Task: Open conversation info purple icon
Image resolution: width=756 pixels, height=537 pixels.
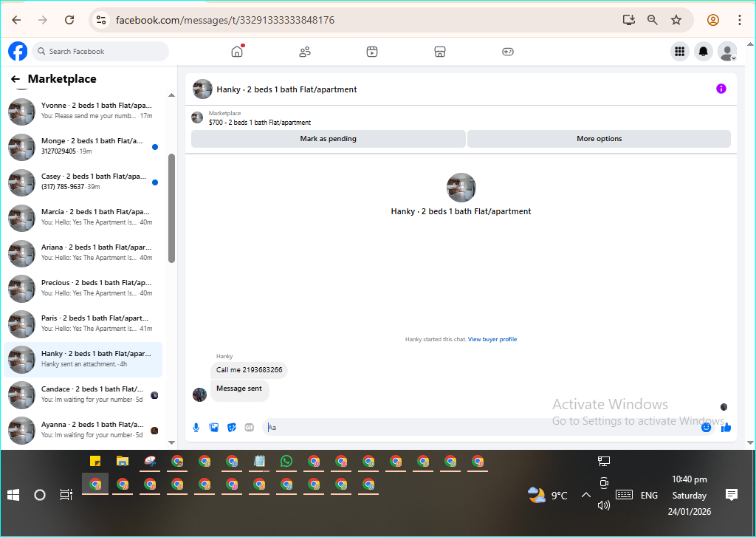Action: (x=721, y=89)
